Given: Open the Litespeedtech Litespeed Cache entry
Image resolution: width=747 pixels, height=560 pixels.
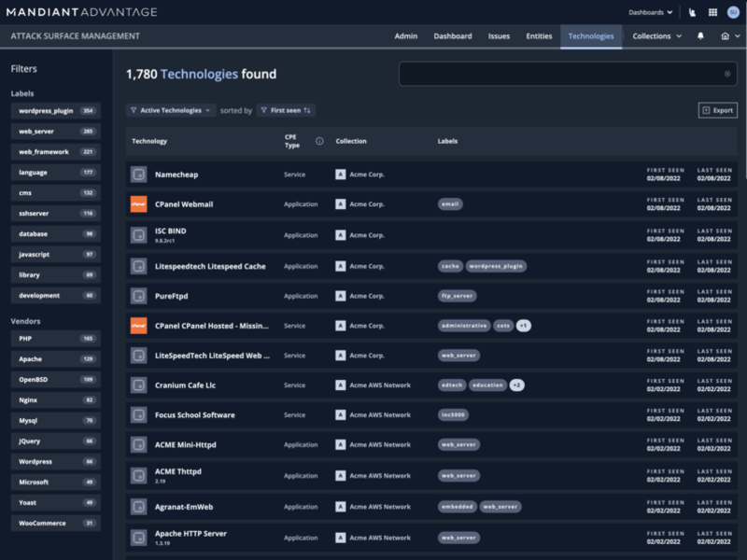Looking at the screenshot, I should coord(431,266).
